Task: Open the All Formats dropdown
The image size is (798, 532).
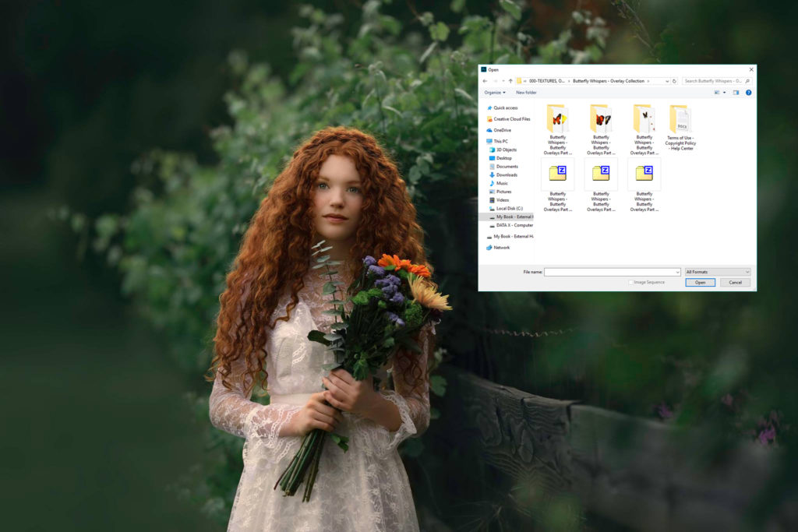Action: click(x=718, y=272)
